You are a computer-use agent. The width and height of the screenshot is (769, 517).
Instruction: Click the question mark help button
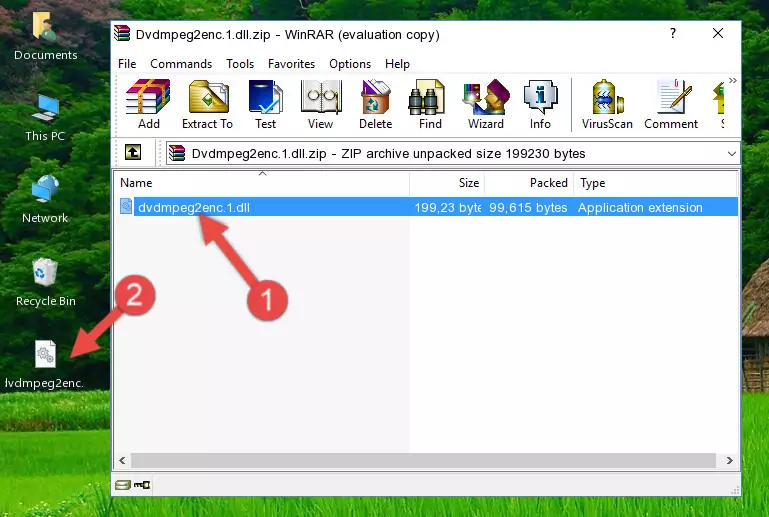673,33
